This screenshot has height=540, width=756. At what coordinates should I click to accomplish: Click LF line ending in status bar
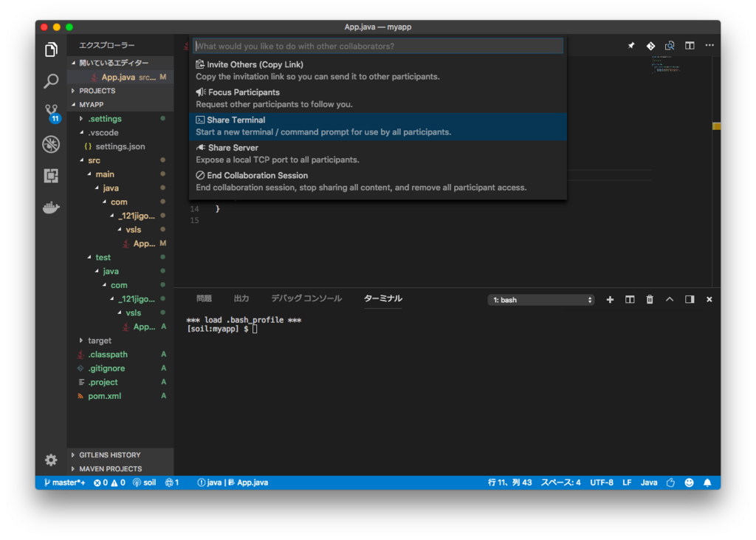point(627,482)
